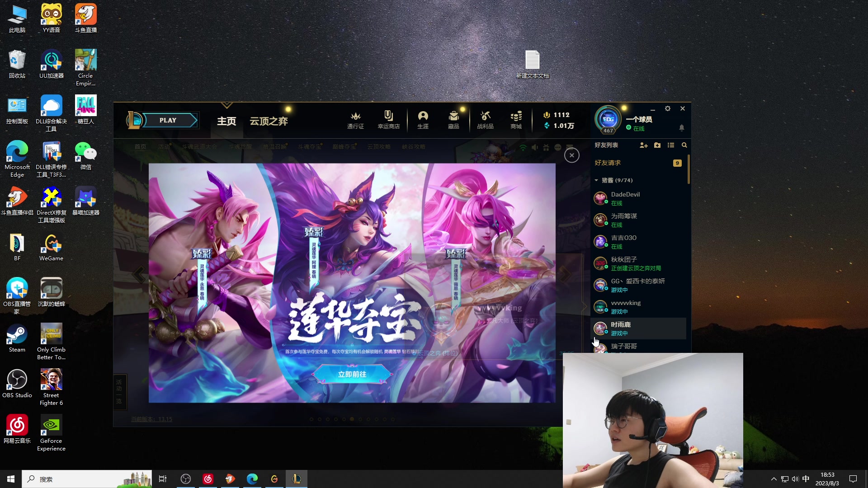
Task: Select friend 时雨鹿
Action: click(x=638, y=328)
